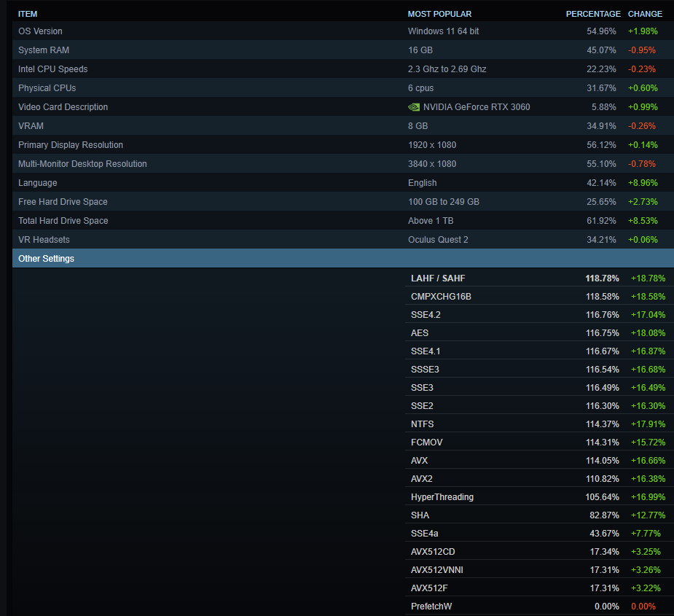The image size is (674, 616).
Task: Click the PERCENTAGE column header
Action: pyautogui.click(x=593, y=14)
